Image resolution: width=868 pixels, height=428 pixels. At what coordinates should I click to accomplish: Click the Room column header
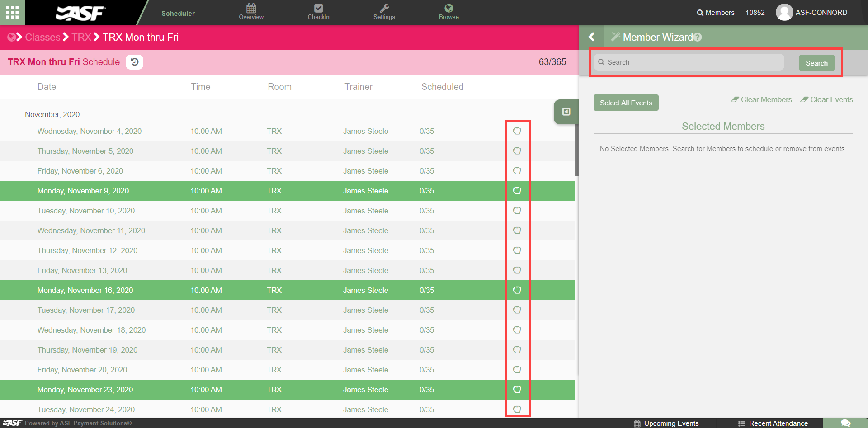tap(279, 87)
